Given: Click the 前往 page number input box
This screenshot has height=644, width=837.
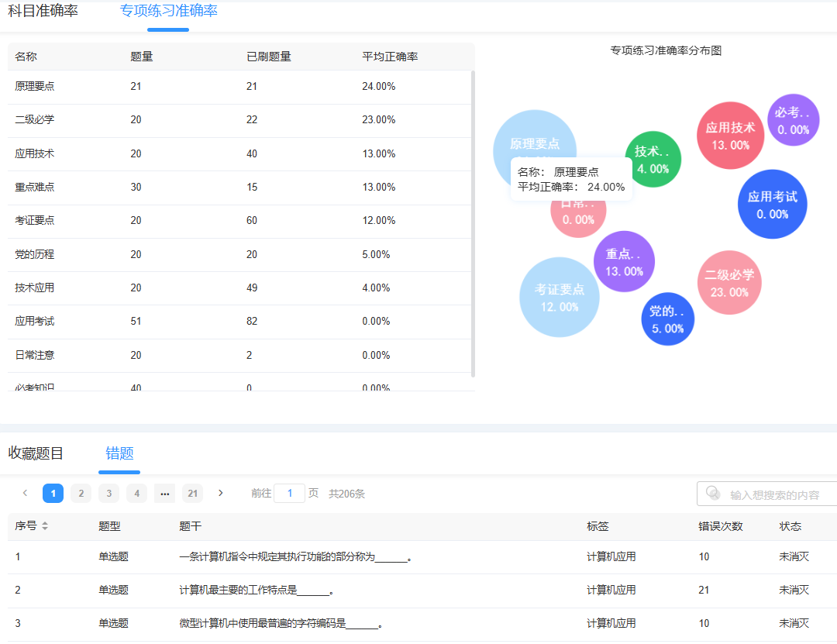Looking at the screenshot, I should (x=289, y=493).
